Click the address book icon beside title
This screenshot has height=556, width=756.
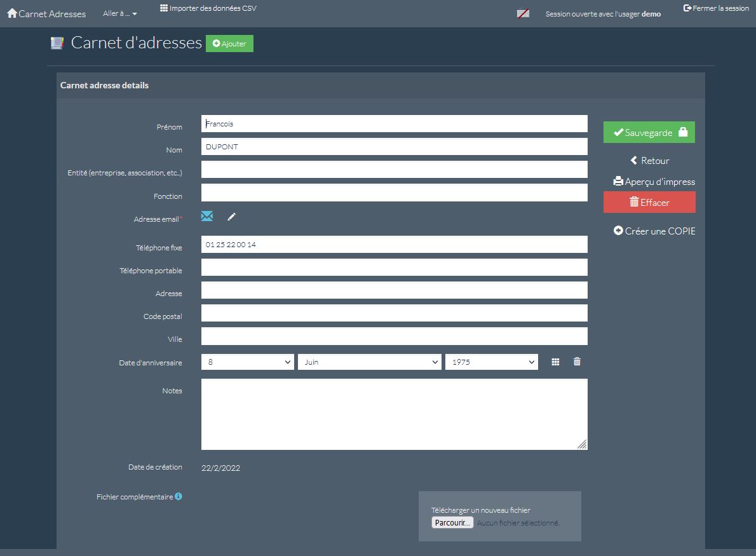[x=57, y=43]
